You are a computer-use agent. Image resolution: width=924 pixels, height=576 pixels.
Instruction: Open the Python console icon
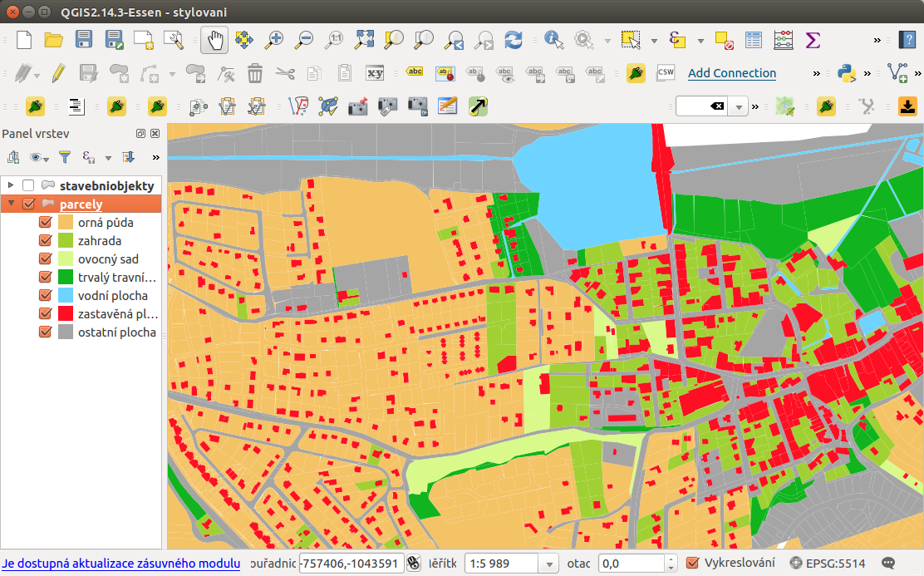pyautogui.click(x=846, y=73)
